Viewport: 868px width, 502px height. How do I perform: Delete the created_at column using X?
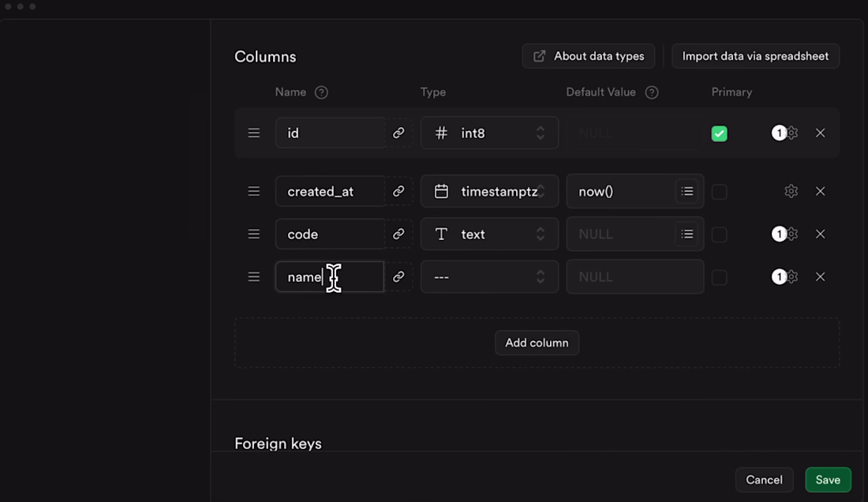pyautogui.click(x=821, y=192)
